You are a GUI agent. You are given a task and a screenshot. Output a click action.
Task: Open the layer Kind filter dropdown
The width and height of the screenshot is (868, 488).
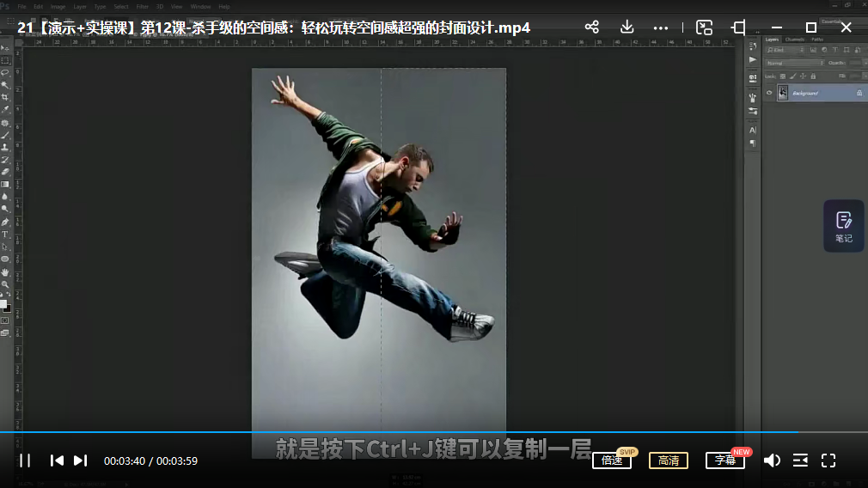tap(785, 50)
